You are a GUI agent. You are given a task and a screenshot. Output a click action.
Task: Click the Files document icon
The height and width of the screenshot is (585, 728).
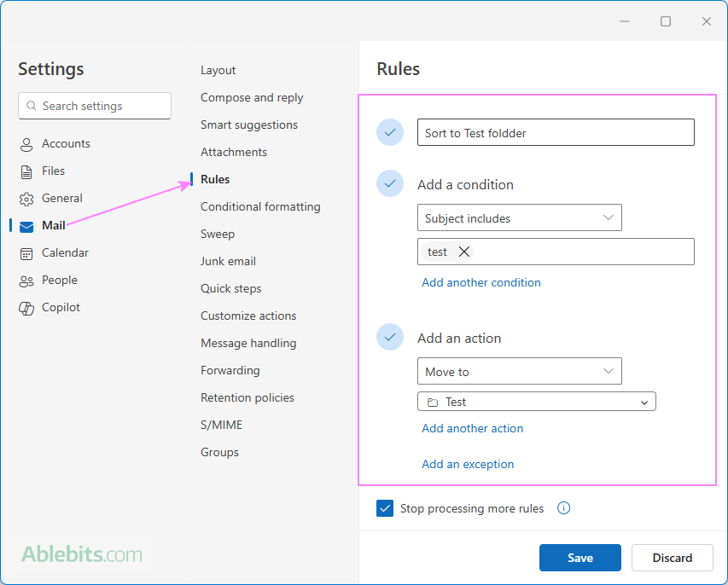click(x=26, y=171)
